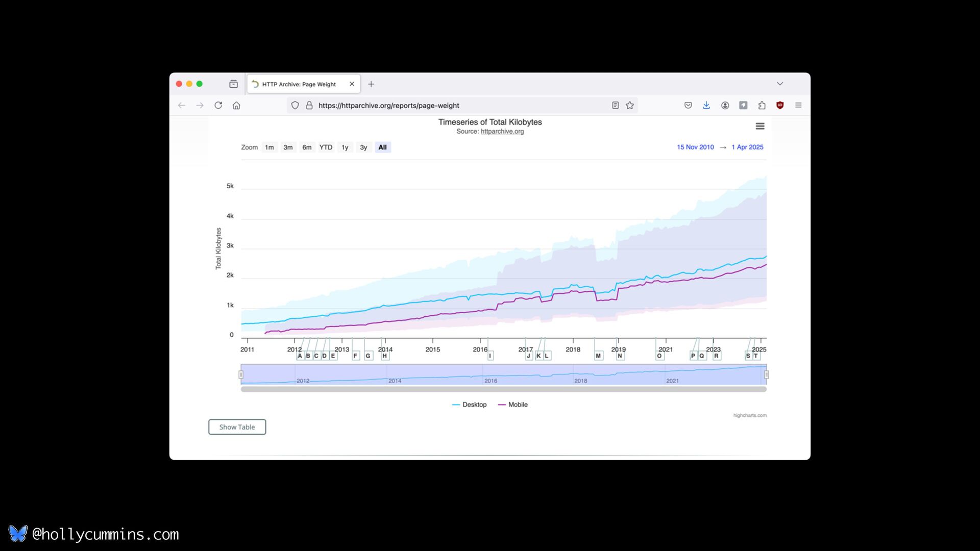Click the uBlock Origin shield icon
980x551 pixels.
[x=780, y=105]
